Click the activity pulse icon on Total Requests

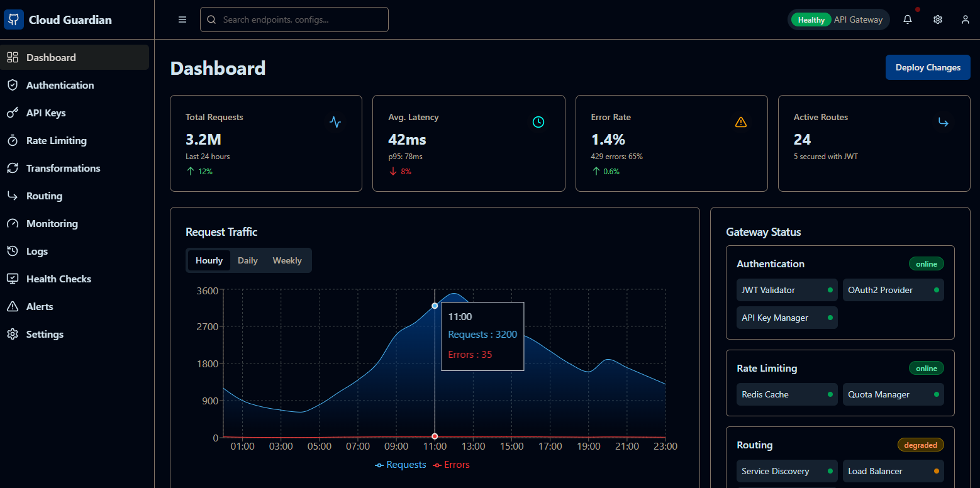tap(335, 122)
